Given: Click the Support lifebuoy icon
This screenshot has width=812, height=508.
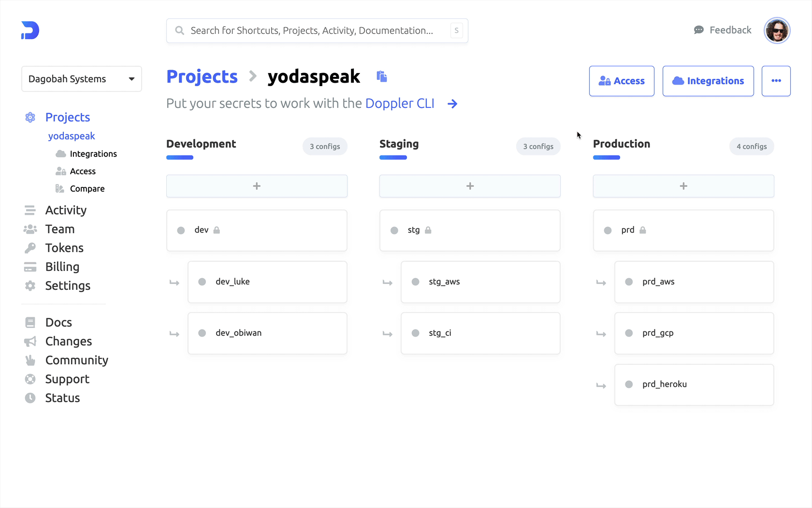Looking at the screenshot, I should [x=30, y=379].
